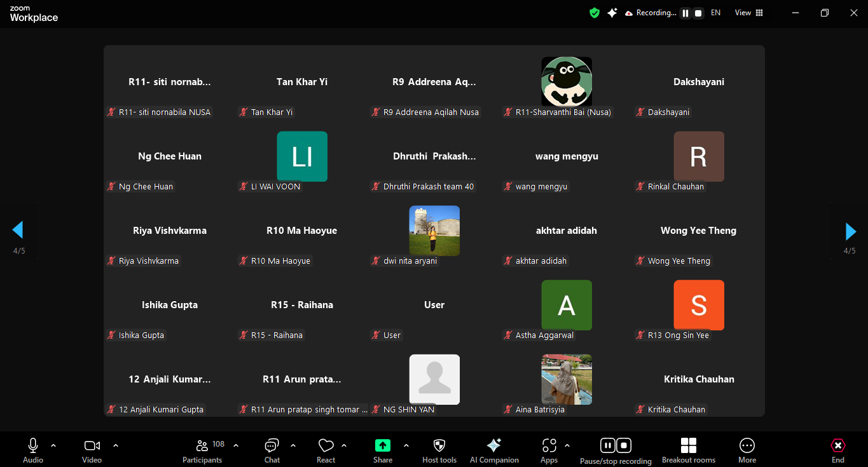Screen dimensions: 868x467
Task: Click the 'akhtar adidah' name label
Action: [x=541, y=261]
